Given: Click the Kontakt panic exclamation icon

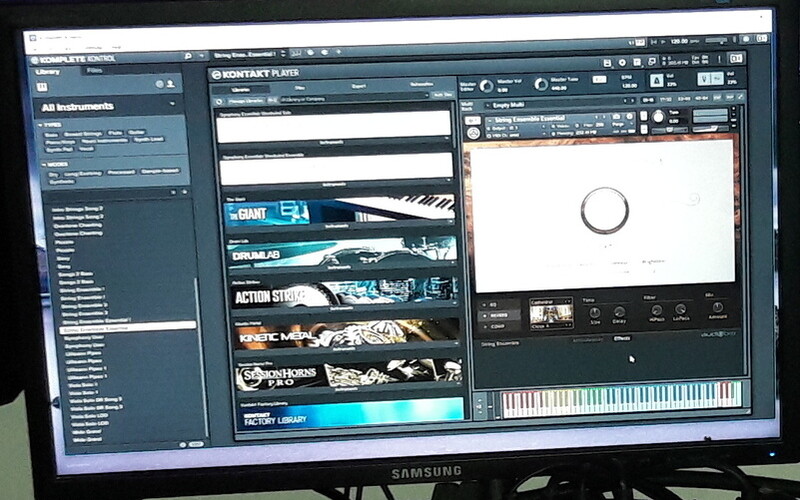Looking at the screenshot, I should tap(720, 59).
